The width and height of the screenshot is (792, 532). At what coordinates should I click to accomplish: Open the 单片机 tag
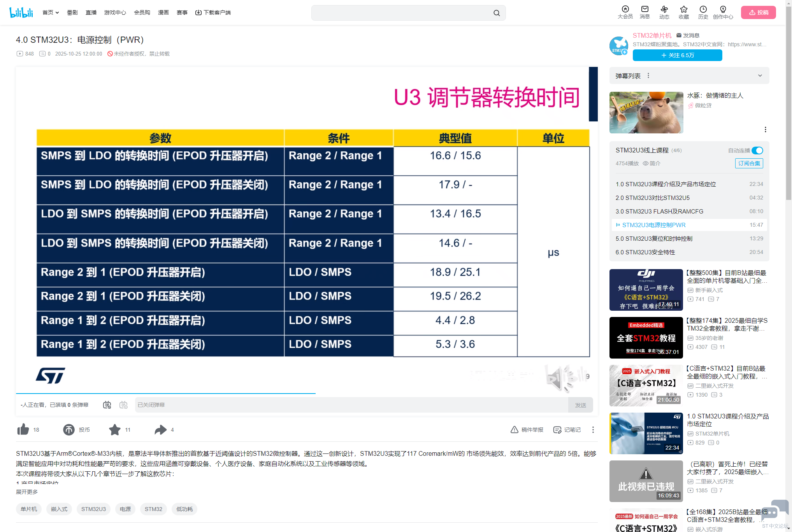(x=29, y=509)
